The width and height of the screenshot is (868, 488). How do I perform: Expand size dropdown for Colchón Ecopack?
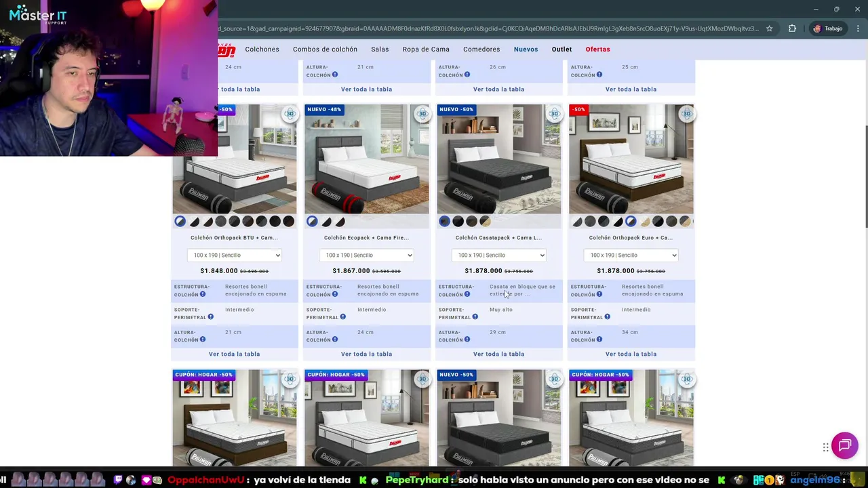366,255
